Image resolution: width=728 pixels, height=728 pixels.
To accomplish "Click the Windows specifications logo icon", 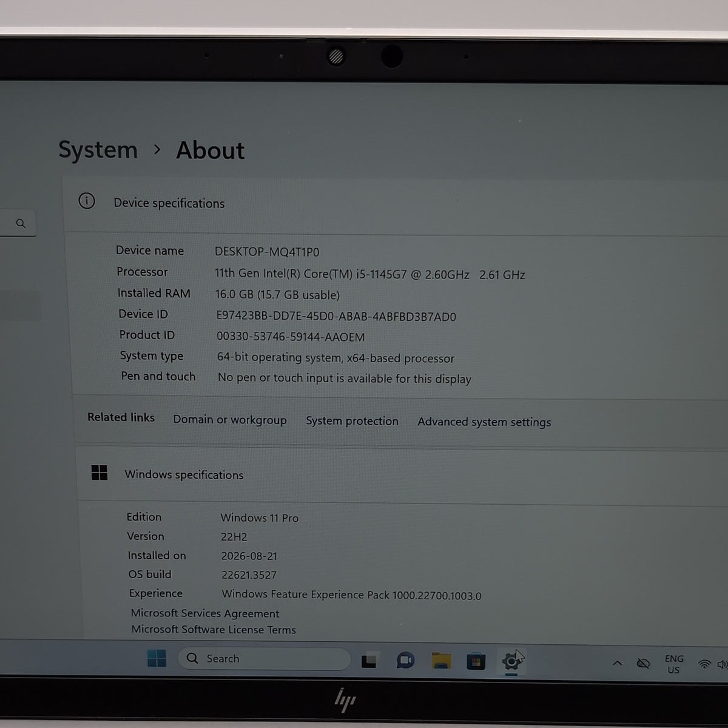I will tap(99, 473).
